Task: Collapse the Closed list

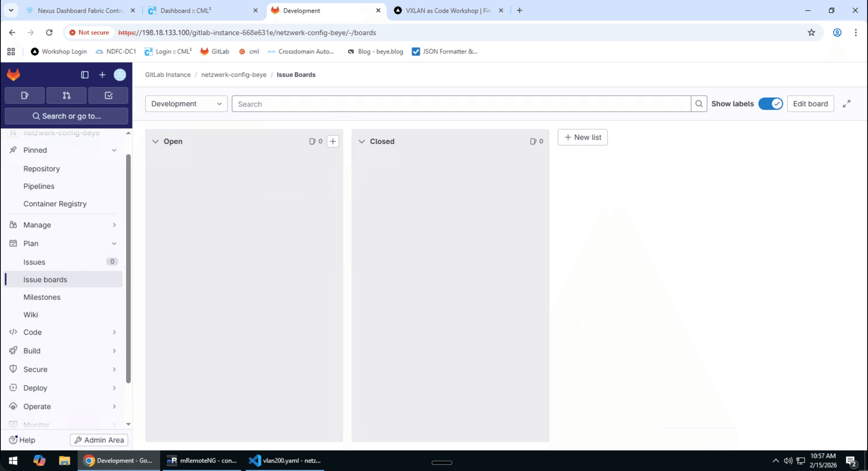Action: [x=362, y=141]
